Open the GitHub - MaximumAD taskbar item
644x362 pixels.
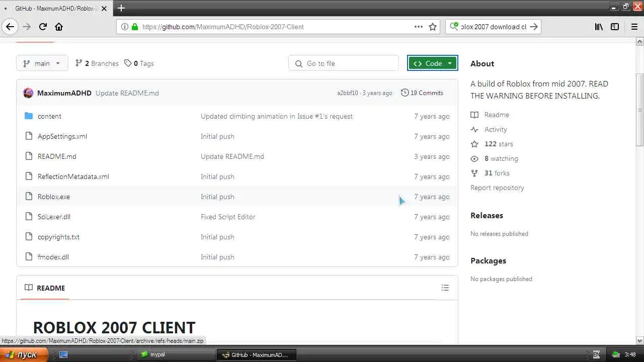[x=256, y=354]
